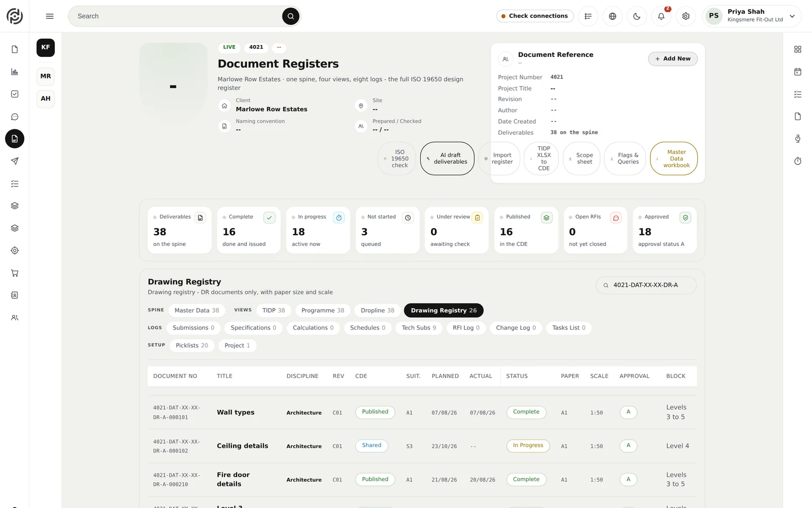Click the Open RFIs stat card
The image size is (812, 508).
click(595, 230)
